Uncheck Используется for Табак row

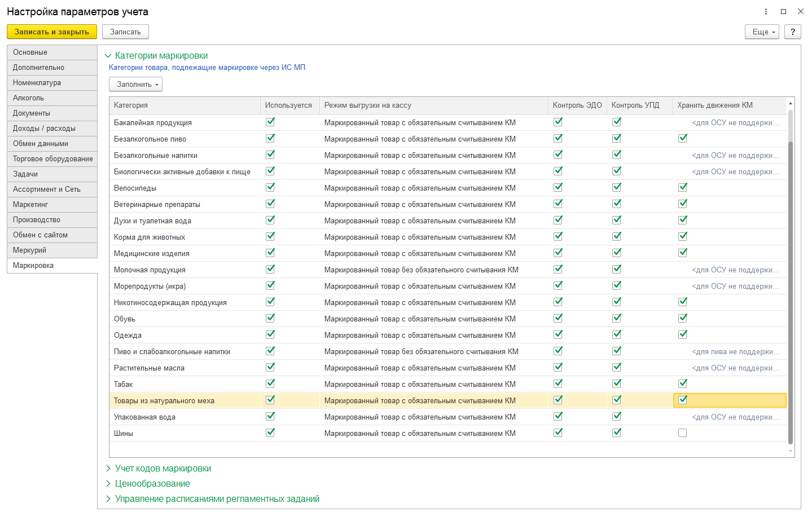point(270,384)
